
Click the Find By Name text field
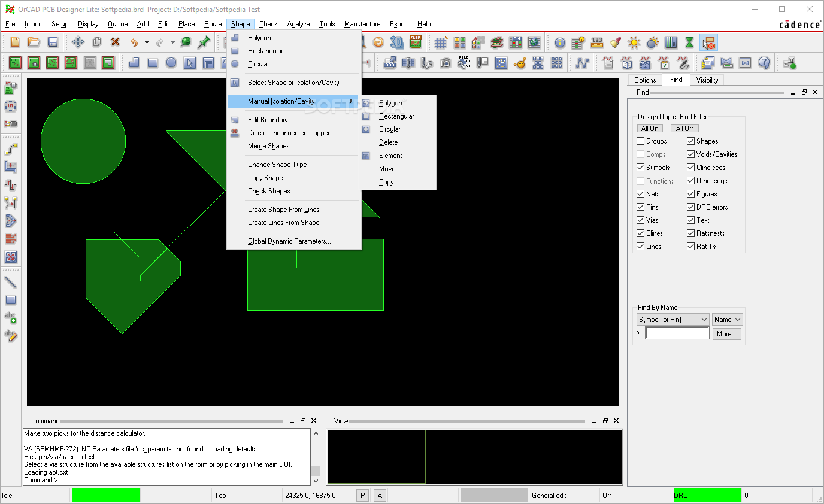677,333
